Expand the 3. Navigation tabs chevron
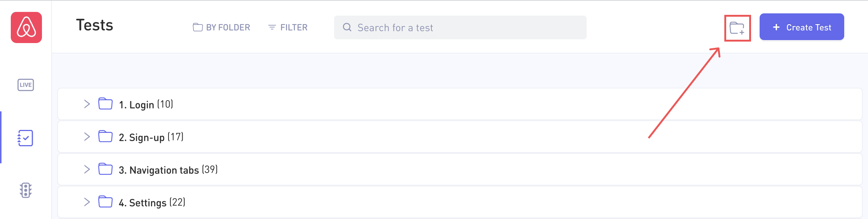 tap(87, 169)
